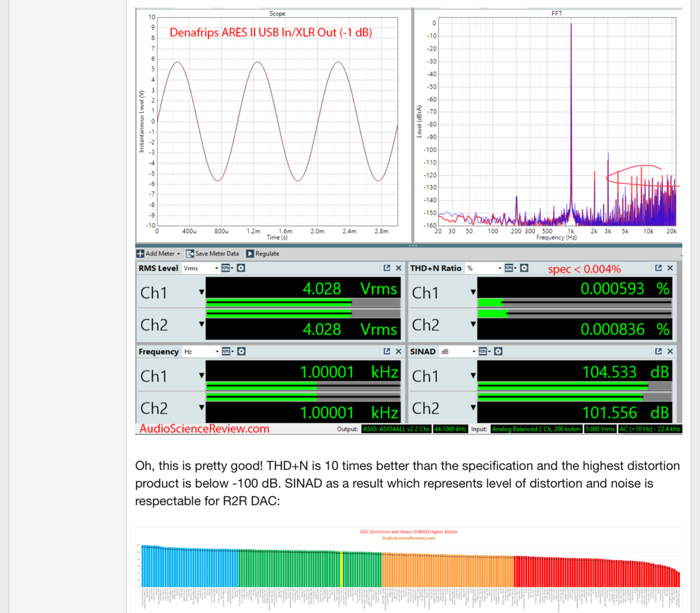Expand Ch1 arrow in Frequency meter
This screenshot has width=700, height=613.
coord(201,376)
